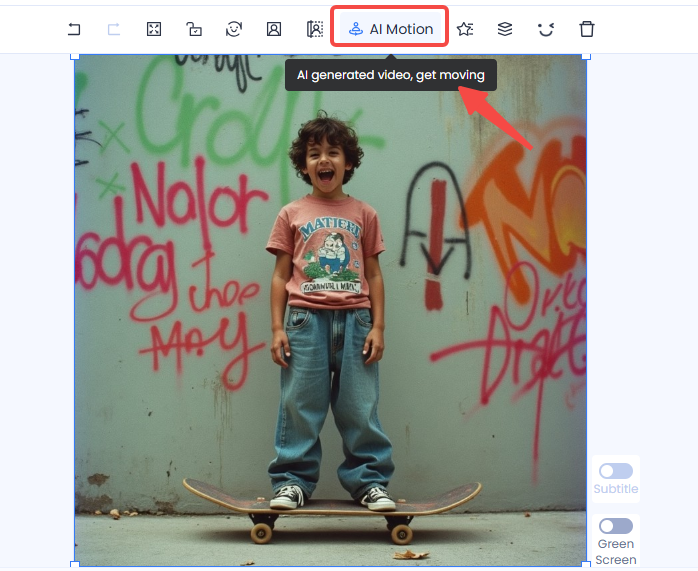Open the layers stack icon
Screen dimensions: 698x571
(505, 29)
